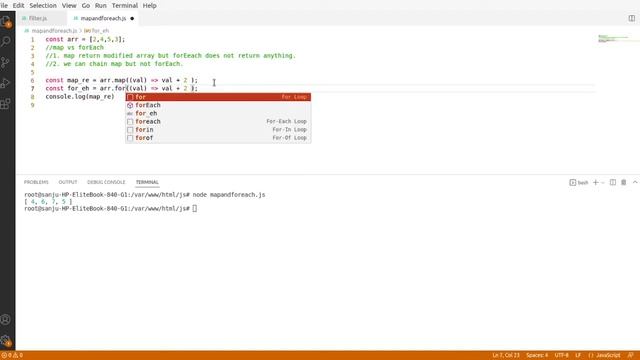
Task: Choose the 'for' For Loop suggestion
Action: 218,97
